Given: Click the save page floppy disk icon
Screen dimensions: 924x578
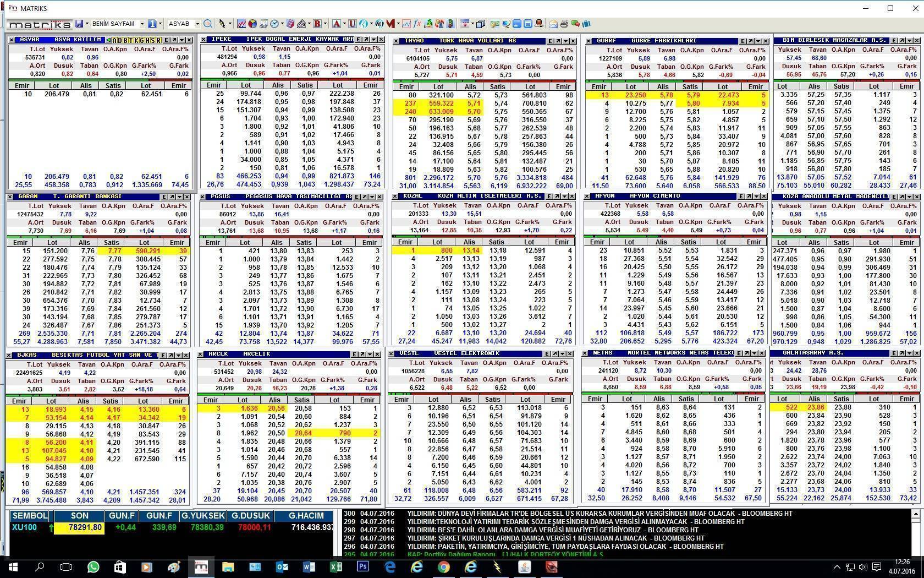Looking at the screenshot, I should pyautogui.click(x=79, y=24).
